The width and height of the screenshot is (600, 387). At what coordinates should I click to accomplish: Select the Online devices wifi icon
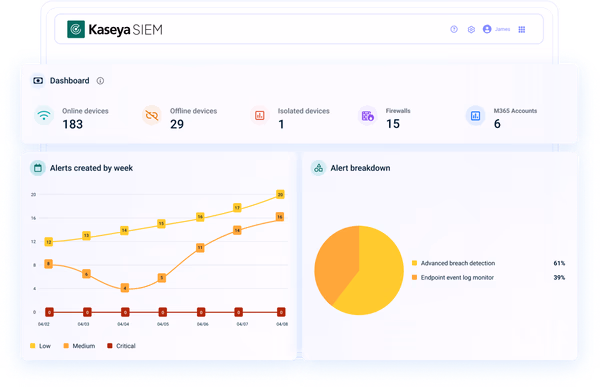[44, 115]
